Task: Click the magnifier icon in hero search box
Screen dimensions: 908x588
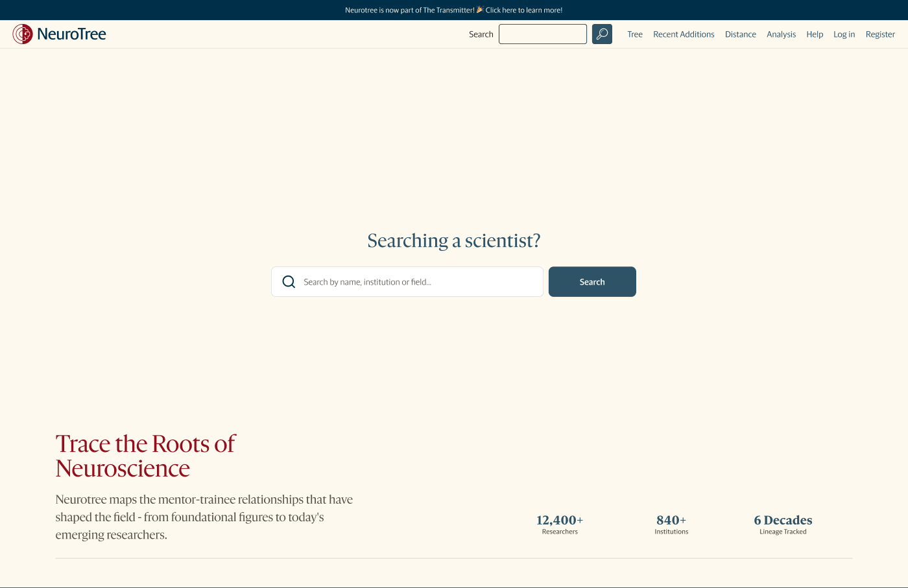Action: point(289,282)
